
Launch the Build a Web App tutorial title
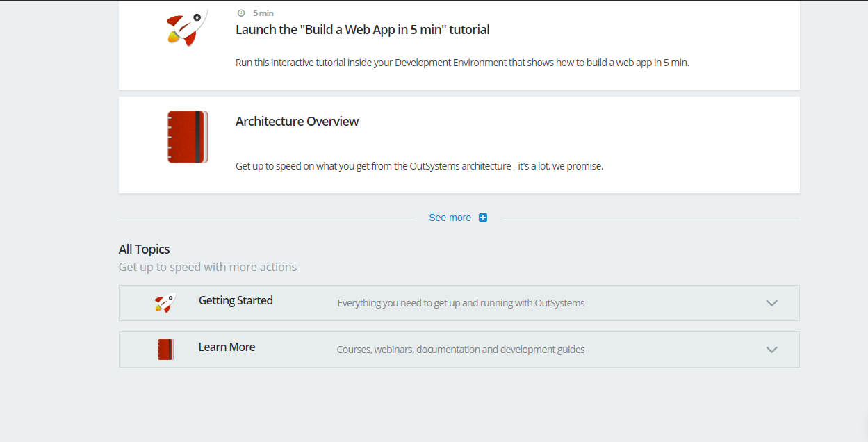pos(362,30)
